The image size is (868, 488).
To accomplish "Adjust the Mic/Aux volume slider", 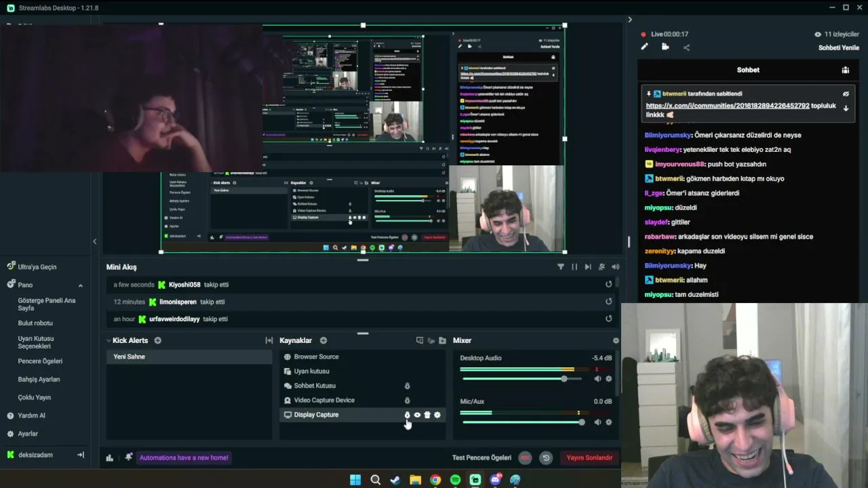I will pyautogui.click(x=521, y=422).
